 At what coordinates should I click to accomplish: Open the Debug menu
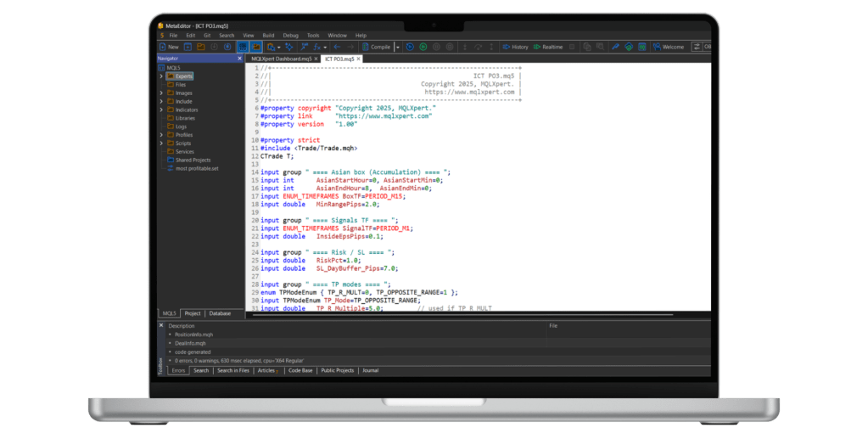[290, 36]
